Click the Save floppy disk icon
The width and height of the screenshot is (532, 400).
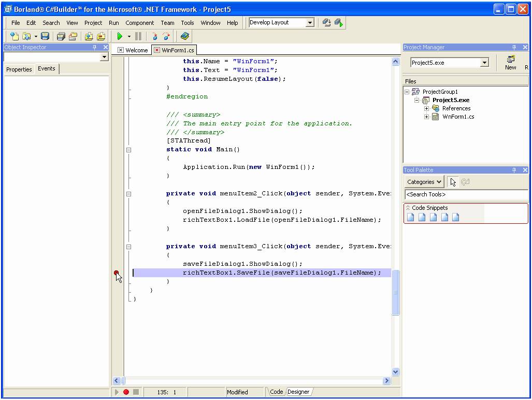[x=45, y=36]
